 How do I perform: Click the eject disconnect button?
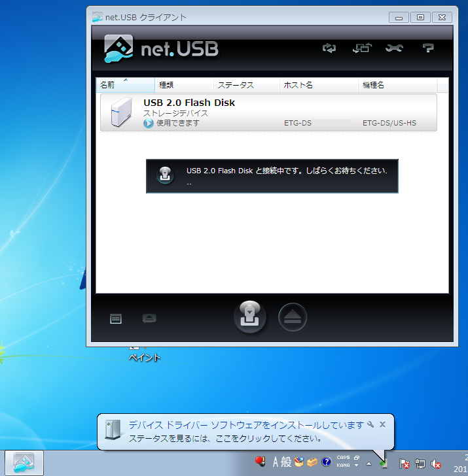pos(293,317)
